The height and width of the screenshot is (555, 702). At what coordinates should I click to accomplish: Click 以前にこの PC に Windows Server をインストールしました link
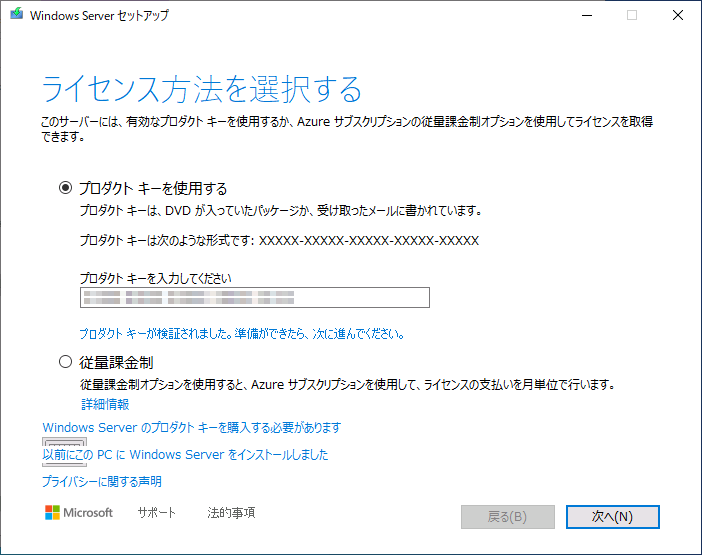click(185, 455)
